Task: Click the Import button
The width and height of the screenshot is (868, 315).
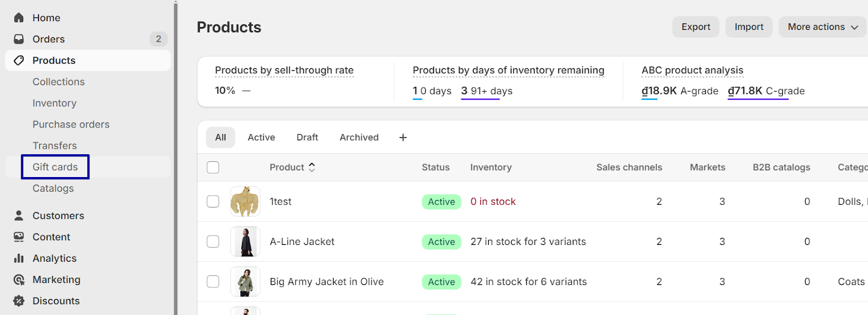Action: (749, 27)
